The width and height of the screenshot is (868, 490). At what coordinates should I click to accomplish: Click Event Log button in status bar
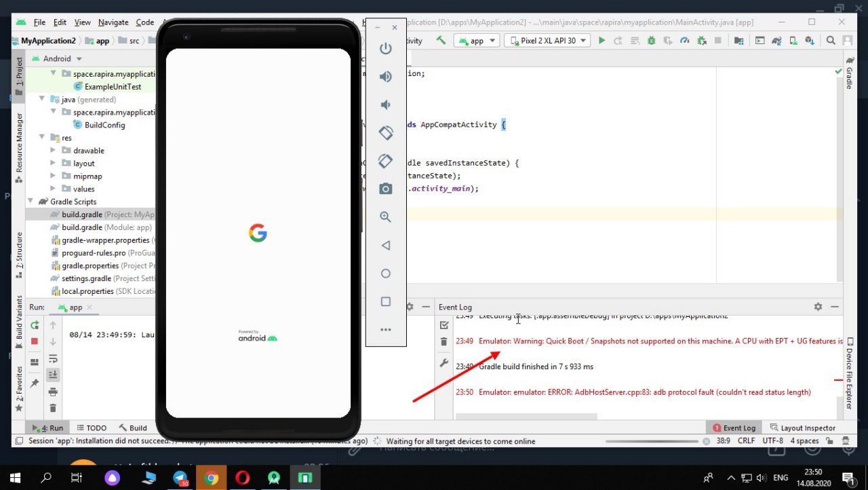[734, 428]
